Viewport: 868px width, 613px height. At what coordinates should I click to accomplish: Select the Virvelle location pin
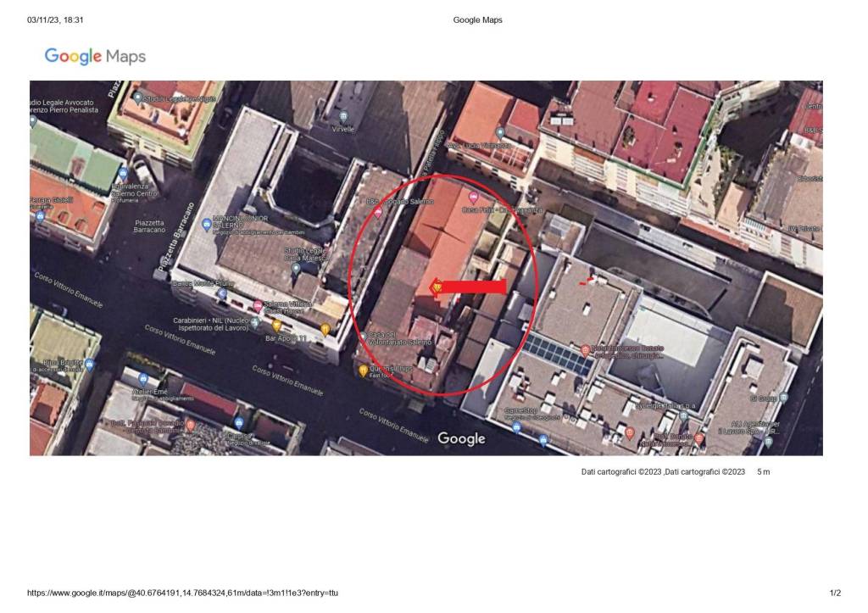[x=344, y=116]
